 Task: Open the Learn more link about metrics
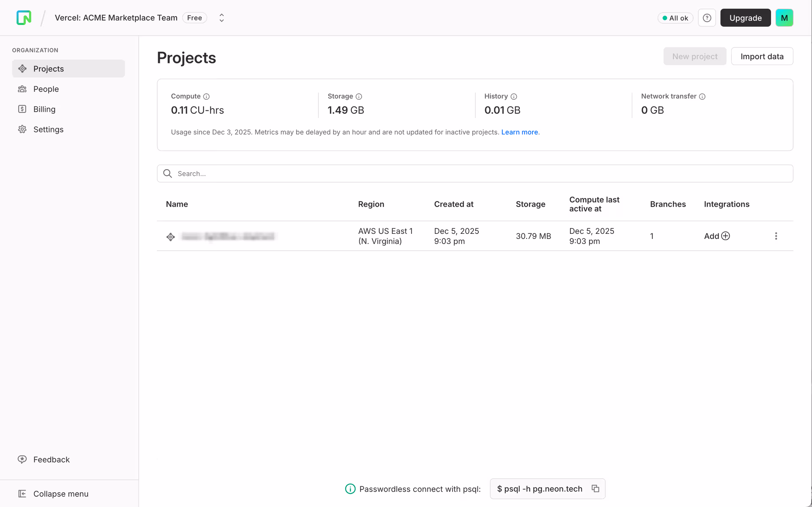519,132
